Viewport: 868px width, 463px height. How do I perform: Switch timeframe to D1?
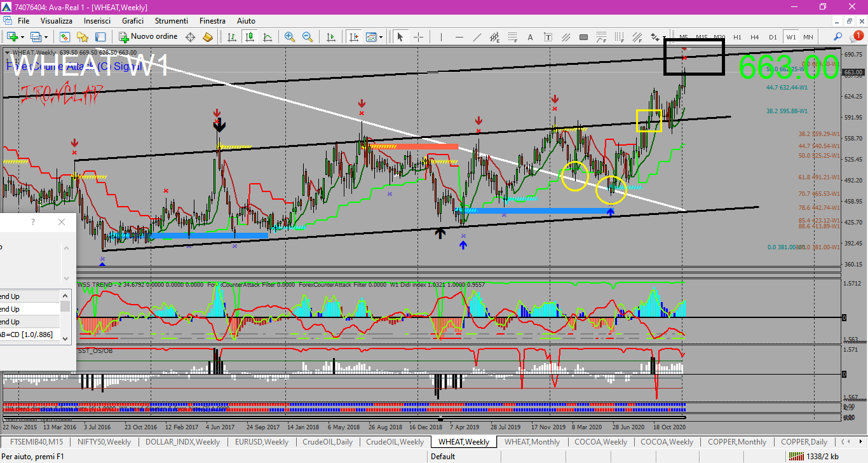[x=773, y=37]
